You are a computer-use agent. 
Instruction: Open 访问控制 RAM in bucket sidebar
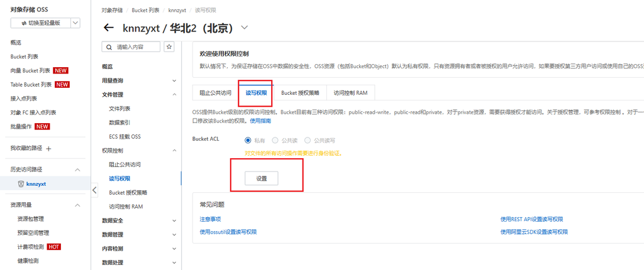[126, 207]
